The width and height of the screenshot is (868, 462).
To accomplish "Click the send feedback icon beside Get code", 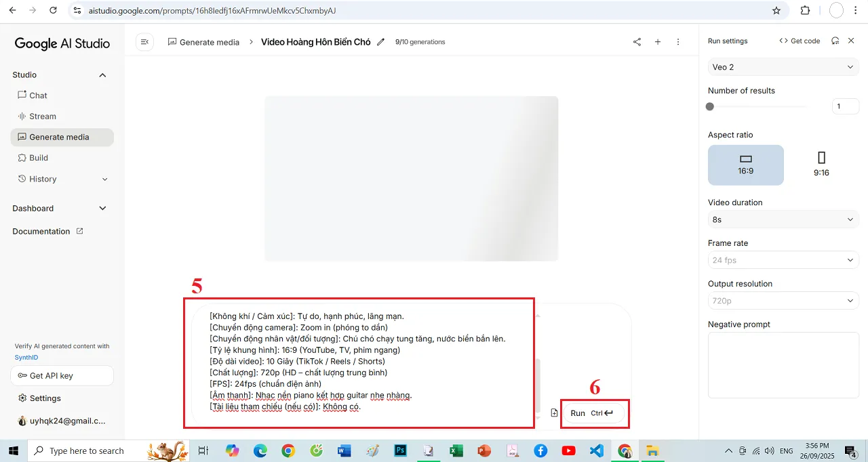I will pos(834,41).
